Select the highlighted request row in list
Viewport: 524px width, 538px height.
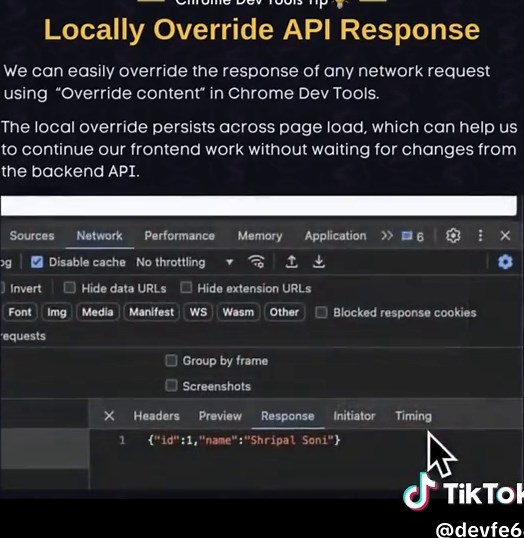[44, 448]
